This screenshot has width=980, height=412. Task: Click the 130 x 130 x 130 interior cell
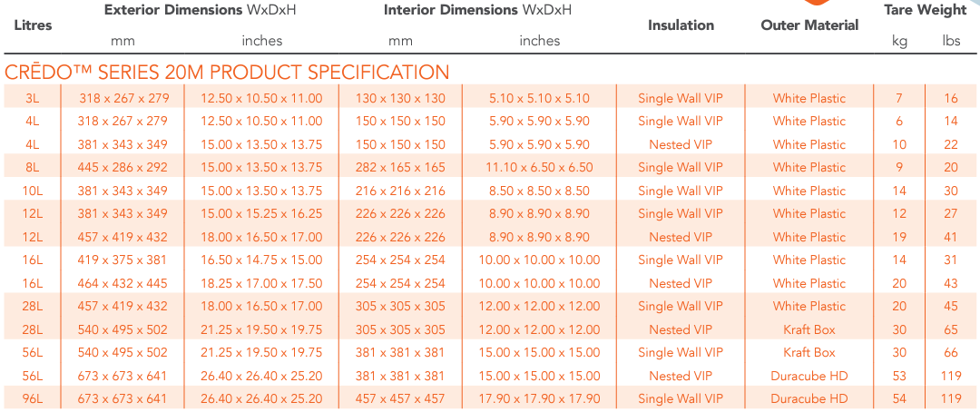[400, 98]
